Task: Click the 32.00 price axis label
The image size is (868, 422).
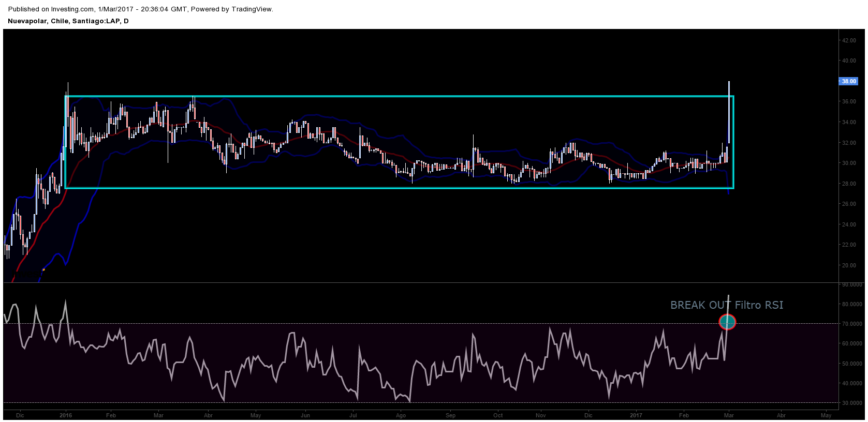Action: click(849, 143)
